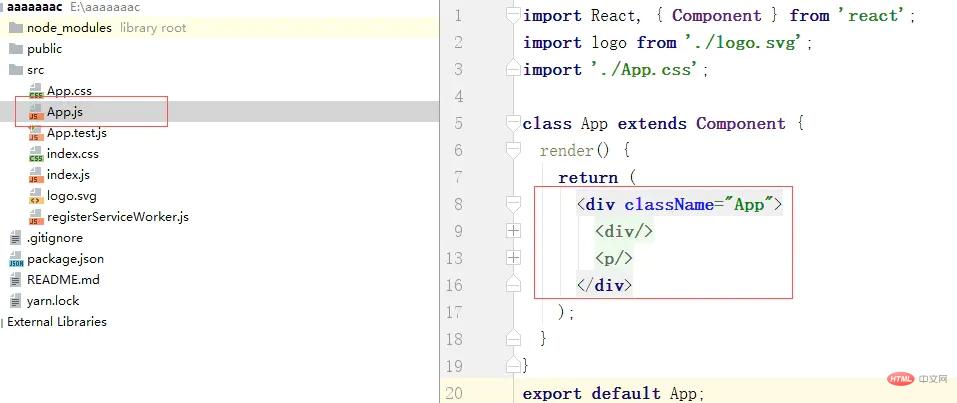
Task: Open App.js in the project tree
Action: coord(65,112)
